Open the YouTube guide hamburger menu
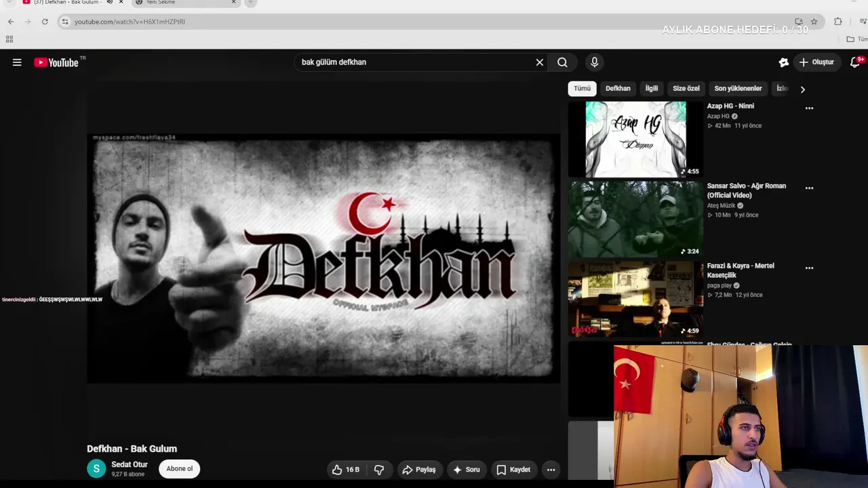Image resolution: width=868 pixels, height=488 pixels. 17,62
